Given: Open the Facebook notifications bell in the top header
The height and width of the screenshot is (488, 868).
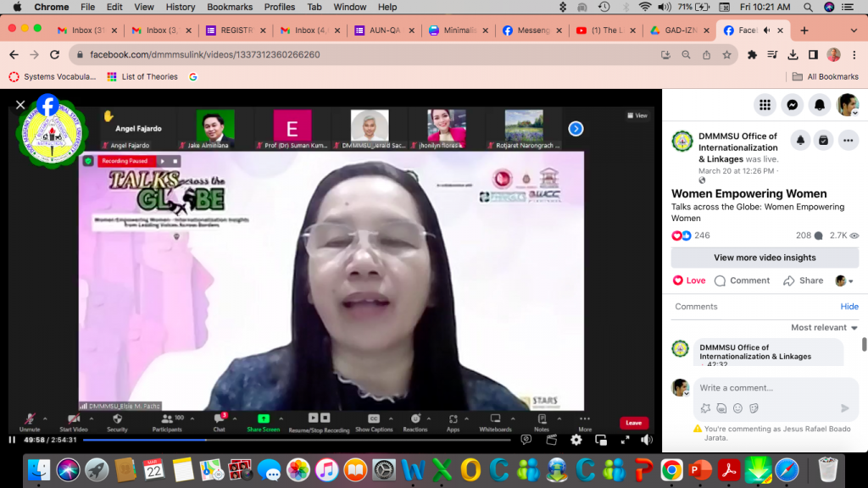Looking at the screenshot, I should pyautogui.click(x=820, y=104).
